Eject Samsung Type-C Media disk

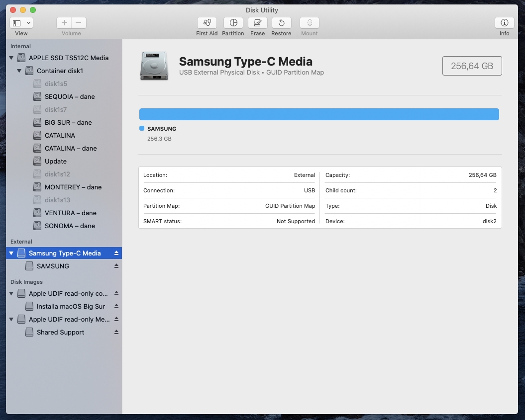[x=116, y=253]
